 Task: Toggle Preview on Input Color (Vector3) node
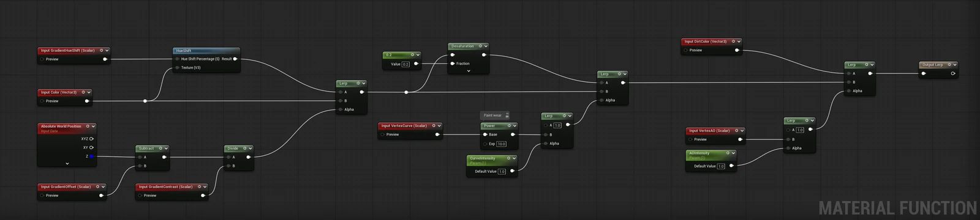42,101
